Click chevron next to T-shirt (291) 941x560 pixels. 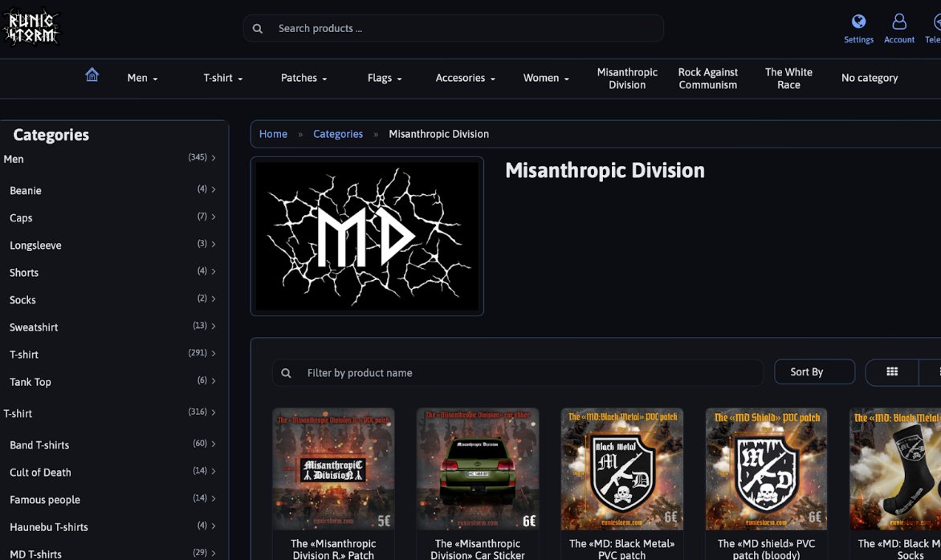(x=213, y=353)
